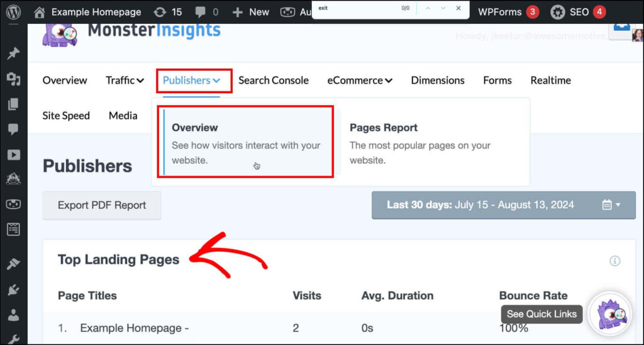The height and width of the screenshot is (345, 644).
Task: Click the user avatar in top right
Action: 638,35
